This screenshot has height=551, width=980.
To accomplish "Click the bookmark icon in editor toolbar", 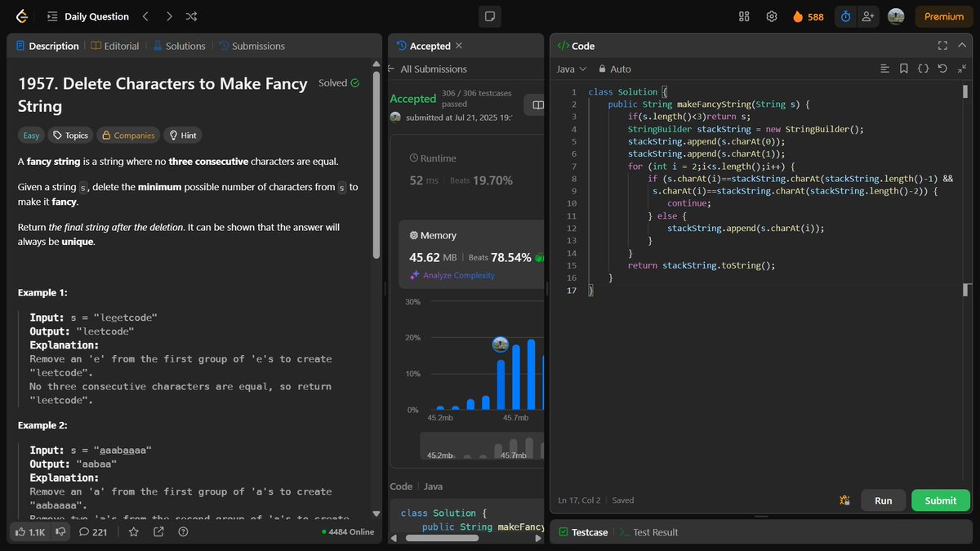I will coord(904,69).
